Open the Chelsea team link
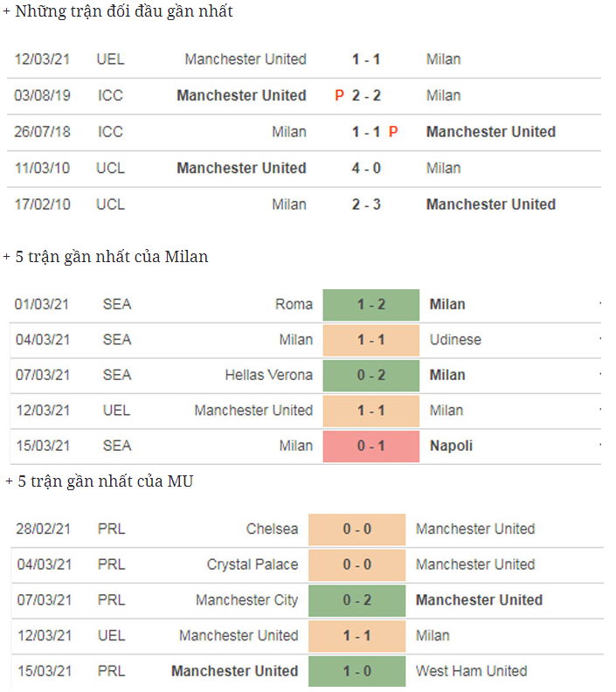 point(272,529)
